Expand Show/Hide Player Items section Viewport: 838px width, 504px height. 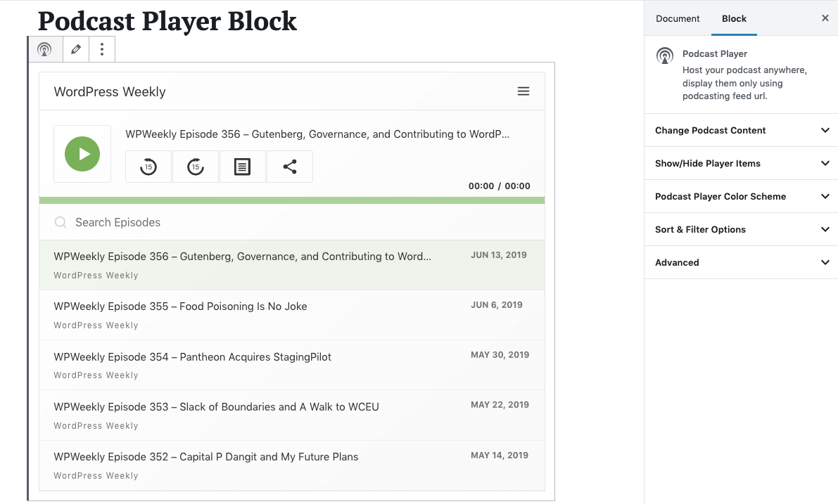click(x=741, y=164)
